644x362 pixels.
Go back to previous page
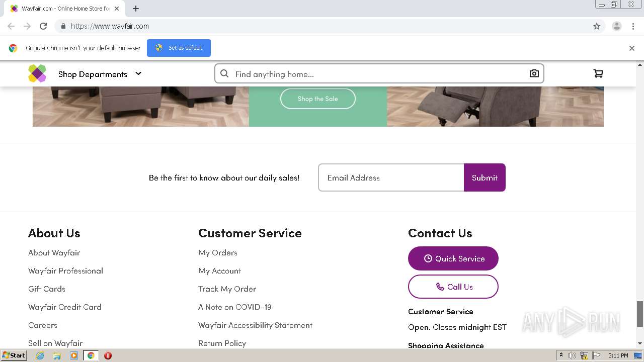[11, 26]
